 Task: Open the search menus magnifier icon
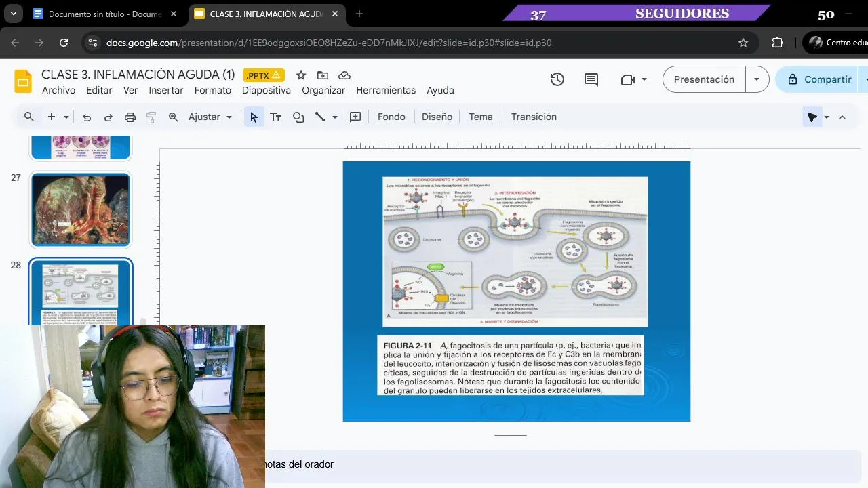click(x=29, y=117)
